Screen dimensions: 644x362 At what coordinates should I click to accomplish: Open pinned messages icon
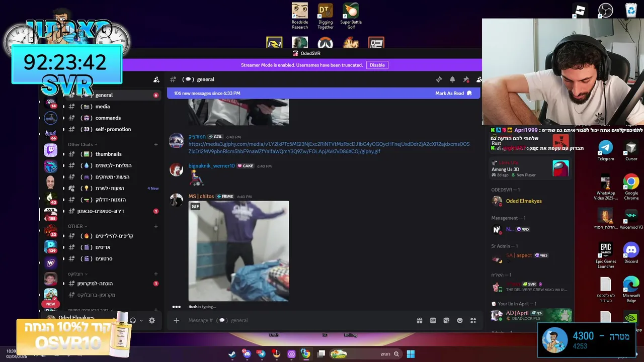(x=466, y=79)
